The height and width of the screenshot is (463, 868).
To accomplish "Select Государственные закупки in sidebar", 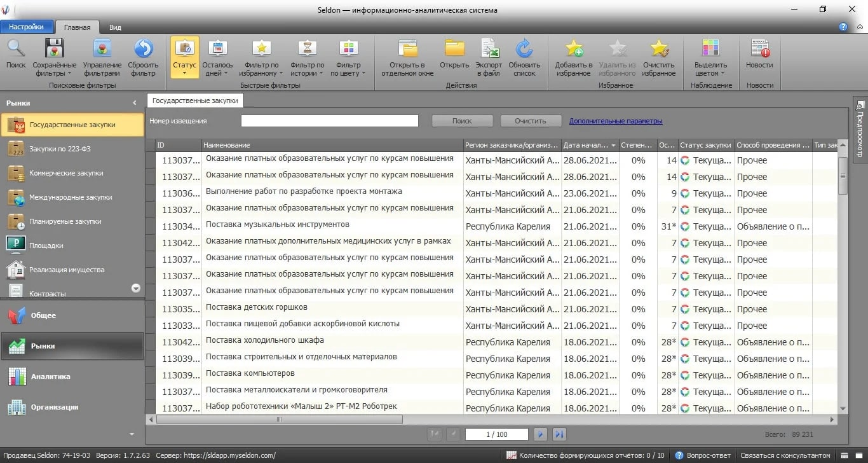I will [x=72, y=125].
